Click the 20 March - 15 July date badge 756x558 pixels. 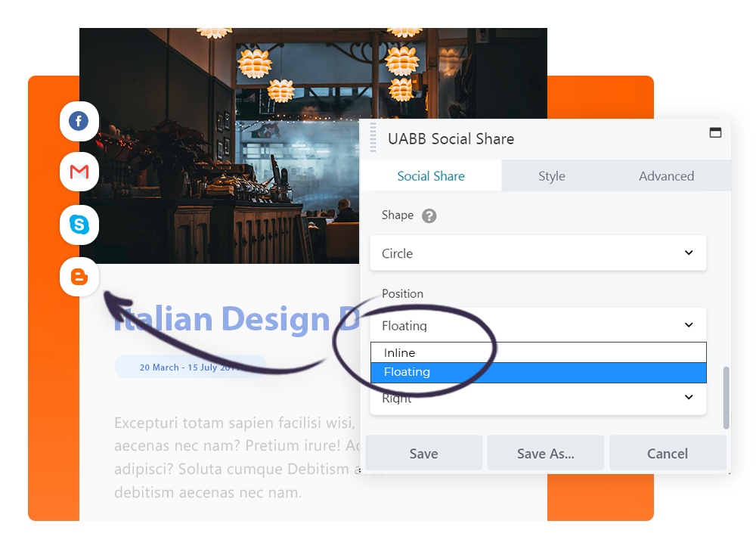pyautogui.click(x=189, y=367)
